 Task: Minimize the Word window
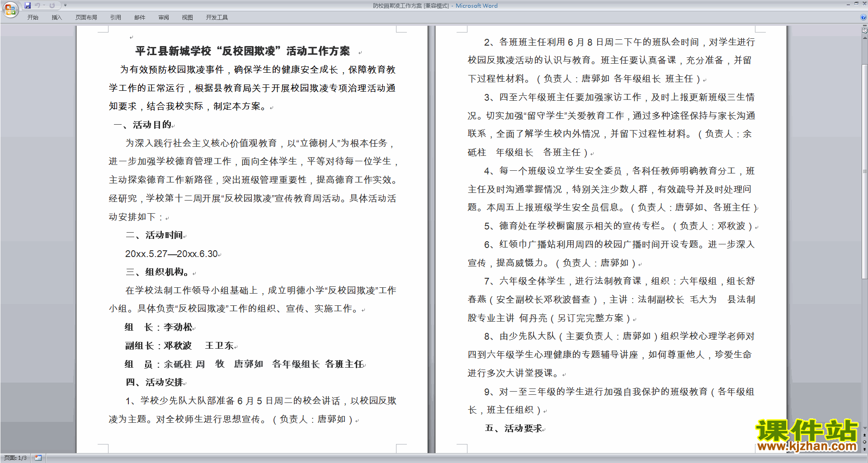[848, 4]
